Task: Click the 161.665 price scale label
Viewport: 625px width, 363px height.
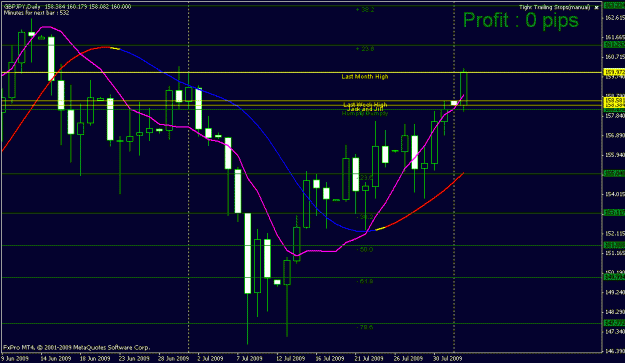Action: (615, 37)
